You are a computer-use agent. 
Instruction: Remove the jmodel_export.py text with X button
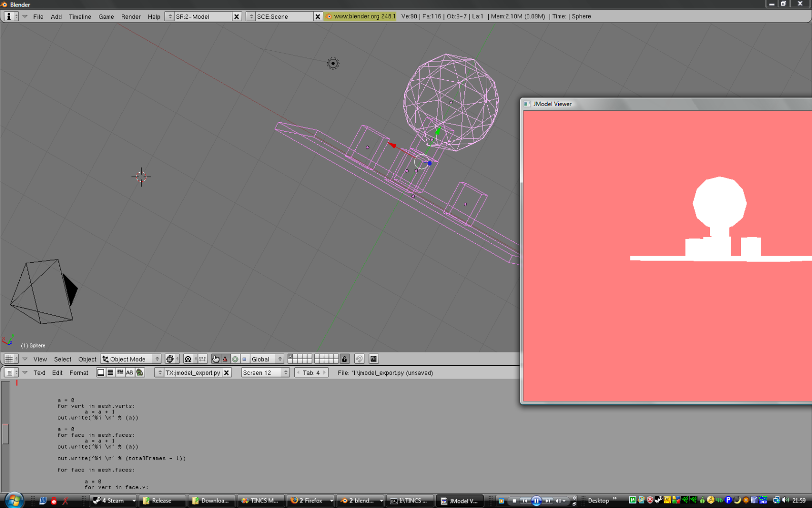click(x=227, y=373)
